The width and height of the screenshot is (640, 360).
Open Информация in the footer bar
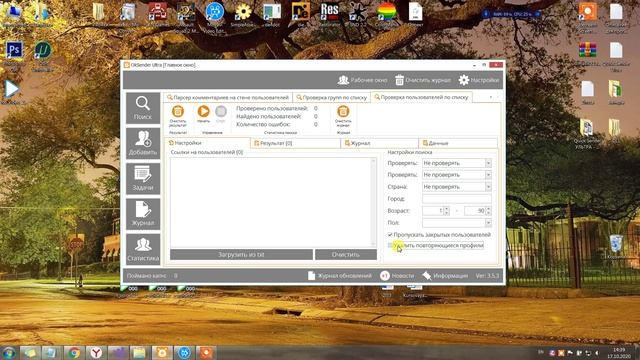(445, 276)
